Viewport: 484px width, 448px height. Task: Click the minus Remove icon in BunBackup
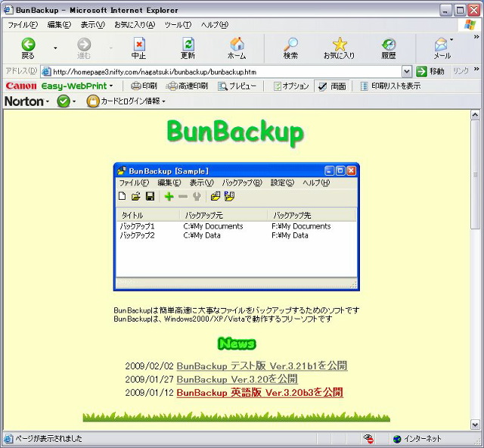(183, 196)
